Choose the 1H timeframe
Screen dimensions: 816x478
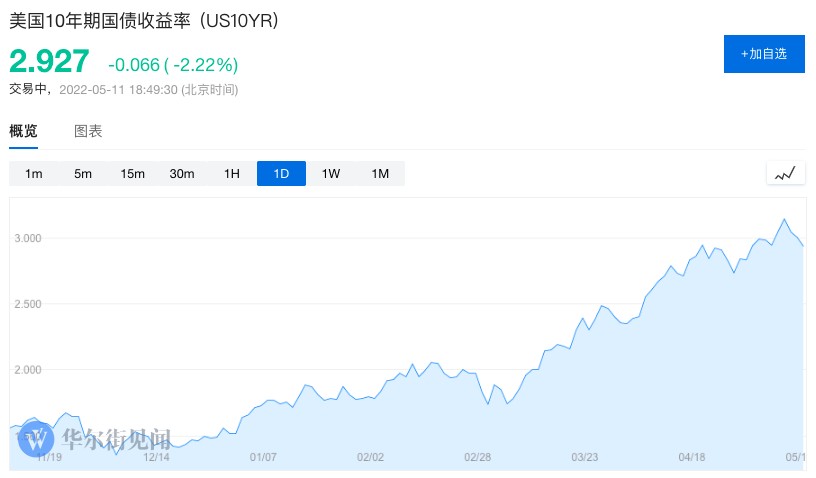point(232,174)
